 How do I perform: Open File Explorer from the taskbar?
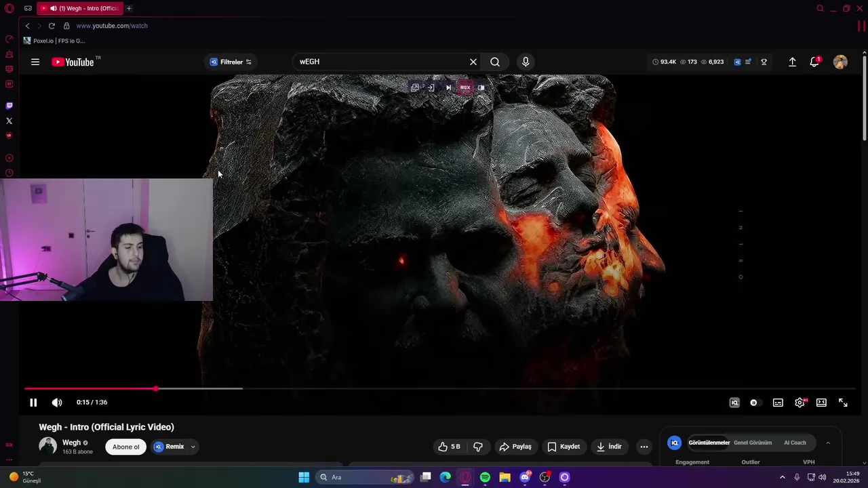coord(505,477)
